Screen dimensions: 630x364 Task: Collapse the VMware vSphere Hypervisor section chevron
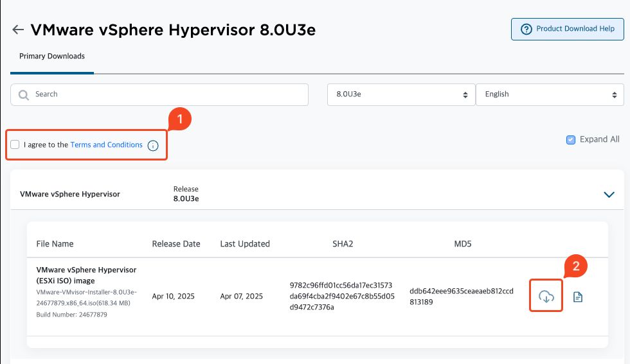tap(609, 195)
